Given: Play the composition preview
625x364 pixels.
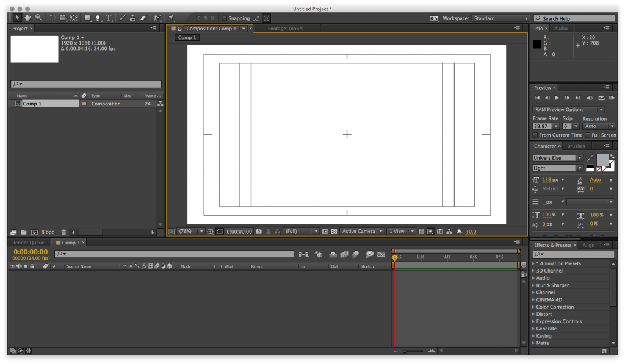Looking at the screenshot, I should pyautogui.click(x=557, y=98).
